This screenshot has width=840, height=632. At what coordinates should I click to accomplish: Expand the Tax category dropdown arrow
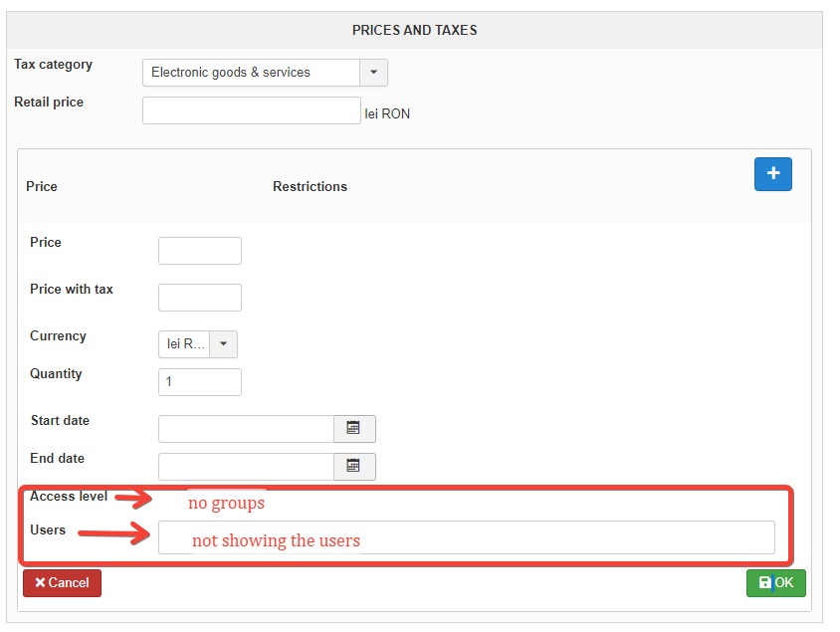coord(373,73)
